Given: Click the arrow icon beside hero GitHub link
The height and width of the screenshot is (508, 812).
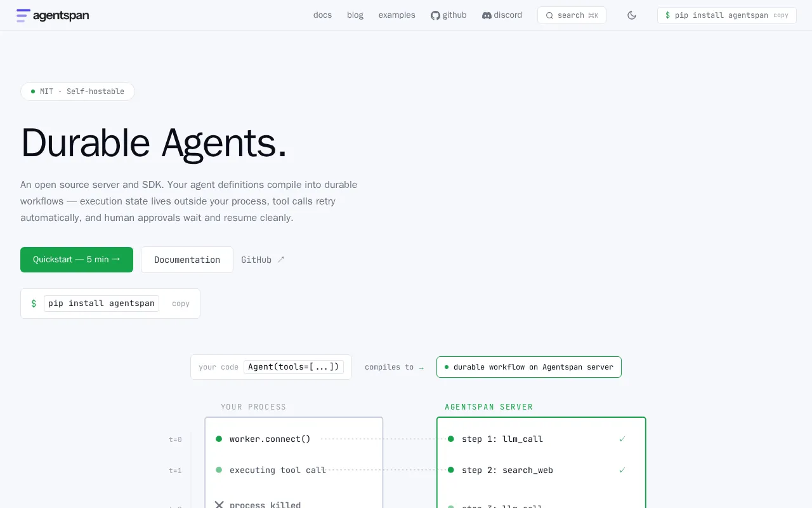Looking at the screenshot, I should click(281, 260).
